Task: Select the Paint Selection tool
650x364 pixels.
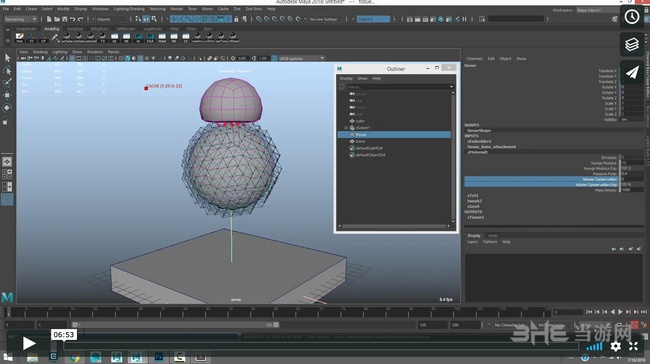Action: click(x=7, y=83)
